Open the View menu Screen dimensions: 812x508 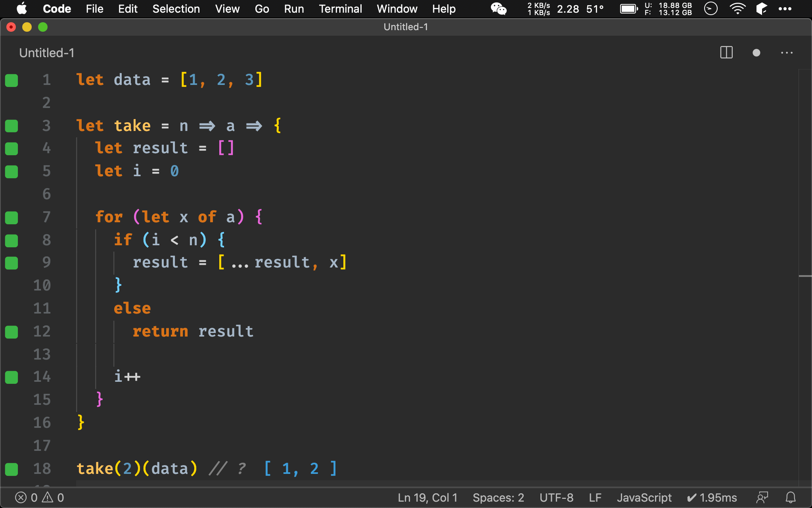tap(227, 9)
